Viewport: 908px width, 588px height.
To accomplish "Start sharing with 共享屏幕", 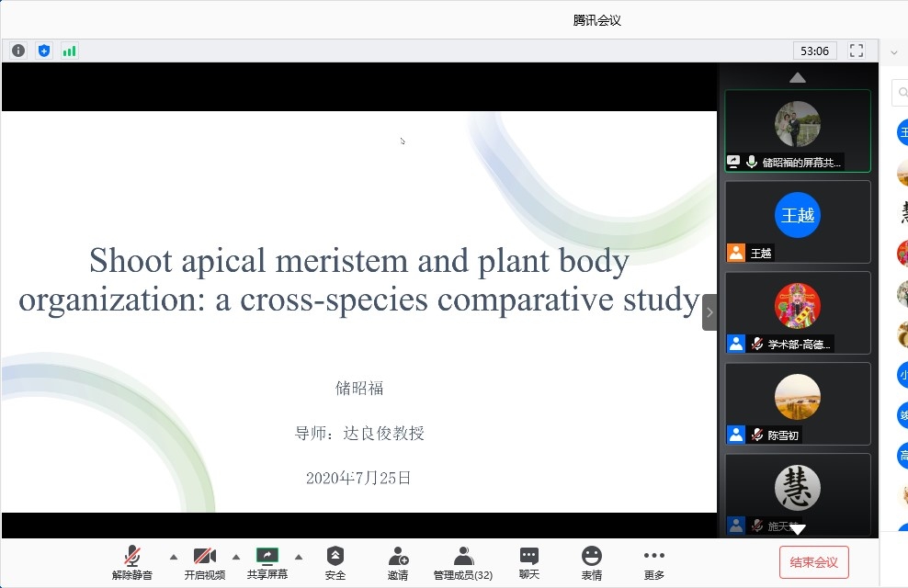I will pos(267,562).
